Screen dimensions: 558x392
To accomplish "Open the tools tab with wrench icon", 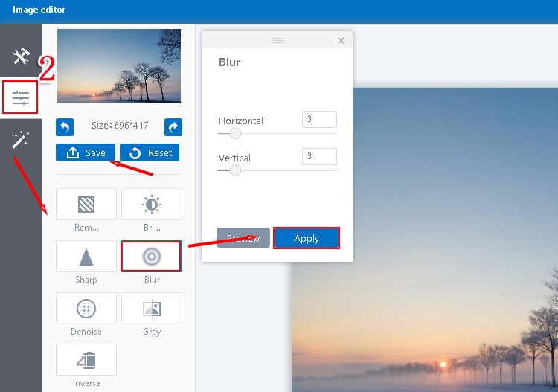I will click(x=21, y=57).
